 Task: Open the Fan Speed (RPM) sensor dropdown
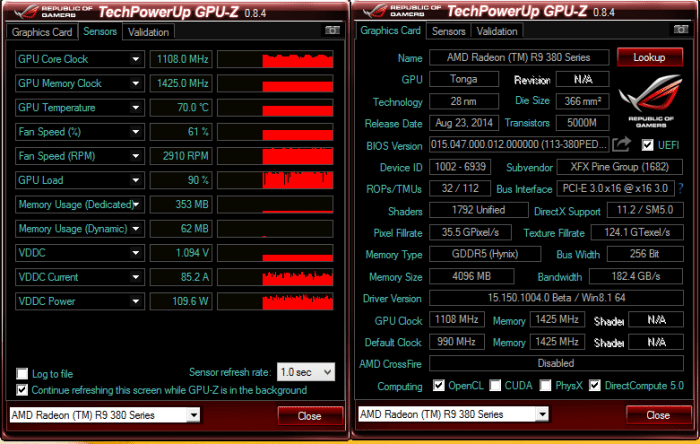pos(136,156)
